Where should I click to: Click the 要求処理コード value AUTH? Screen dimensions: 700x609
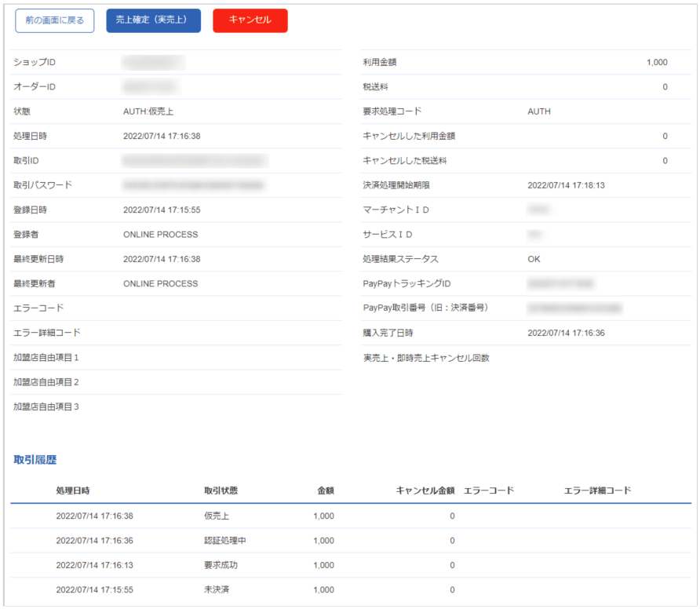tap(539, 111)
